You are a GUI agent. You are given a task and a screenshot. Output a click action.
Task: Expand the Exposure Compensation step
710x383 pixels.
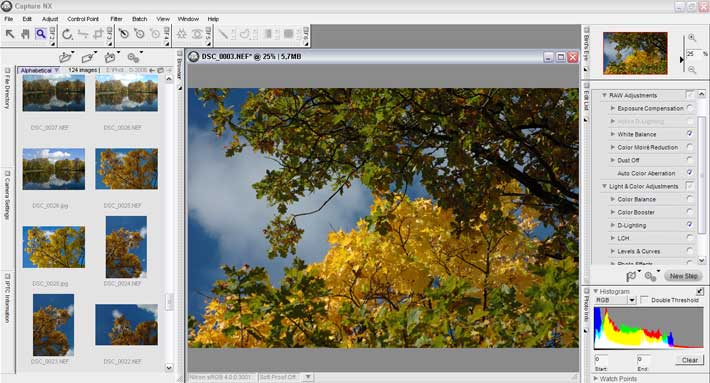pos(613,109)
